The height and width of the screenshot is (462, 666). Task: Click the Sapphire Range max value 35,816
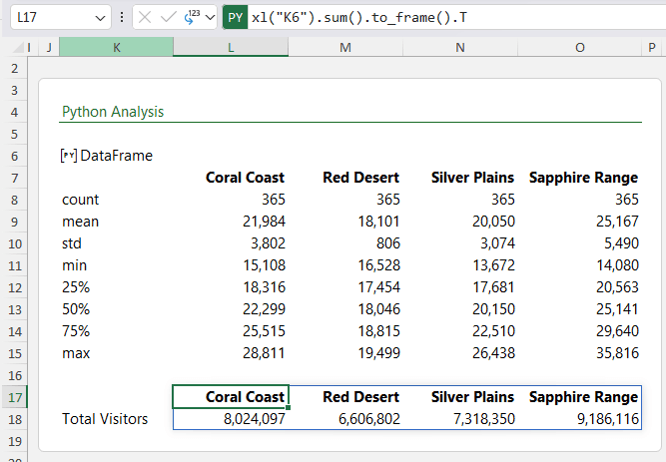point(618,353)
